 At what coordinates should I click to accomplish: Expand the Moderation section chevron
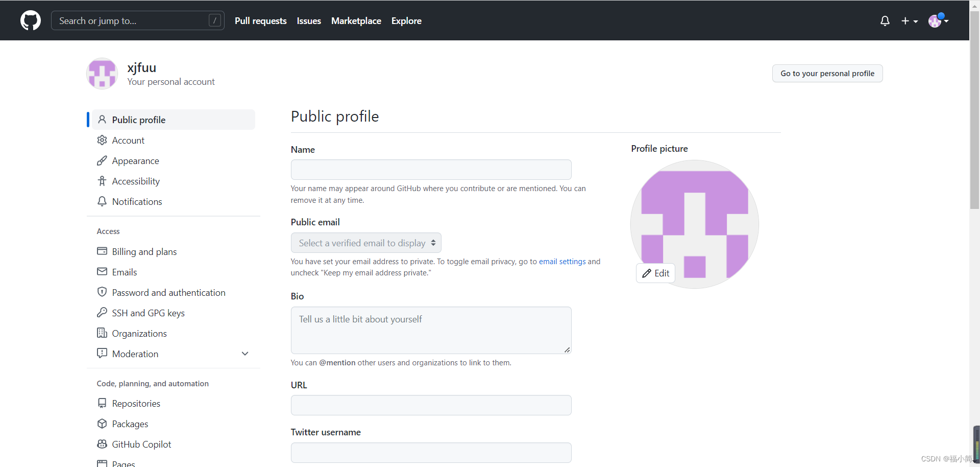tap(245, 354)
